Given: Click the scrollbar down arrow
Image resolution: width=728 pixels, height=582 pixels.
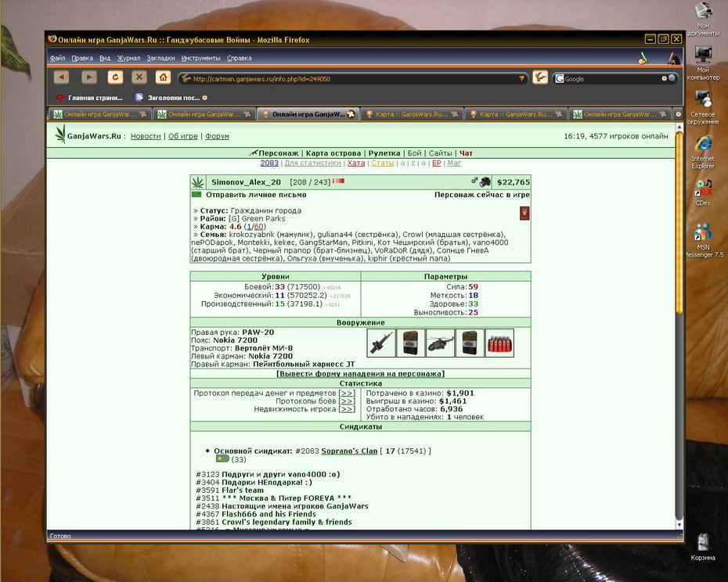Looking at the screenshot, I should coord(679,525).
